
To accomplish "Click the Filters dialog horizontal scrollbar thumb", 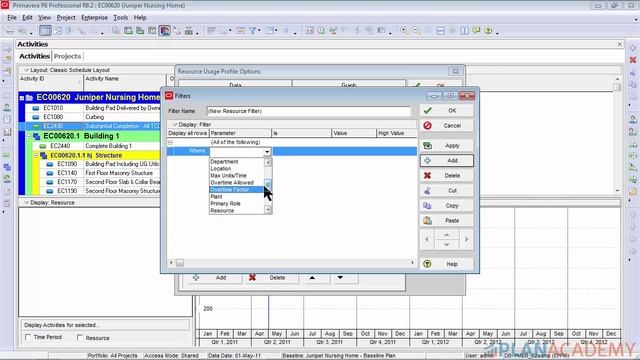I will pos(180,263).
